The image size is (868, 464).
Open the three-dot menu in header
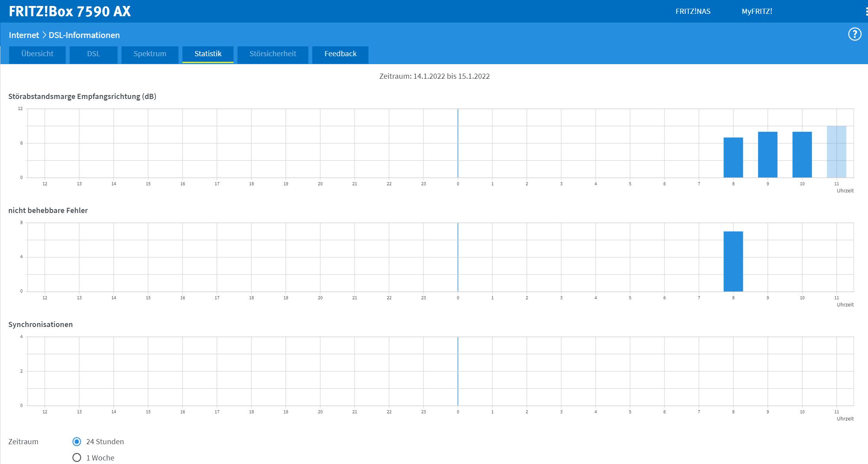pos(866,11)
